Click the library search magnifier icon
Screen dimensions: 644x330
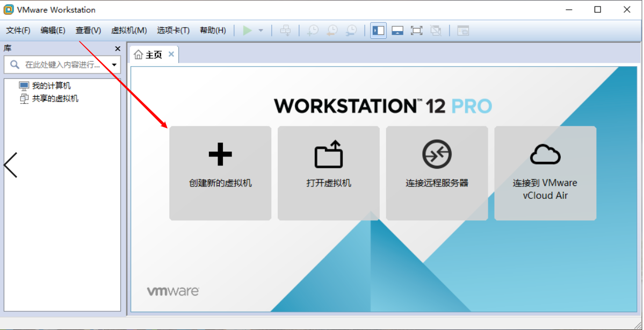point(15,64)
